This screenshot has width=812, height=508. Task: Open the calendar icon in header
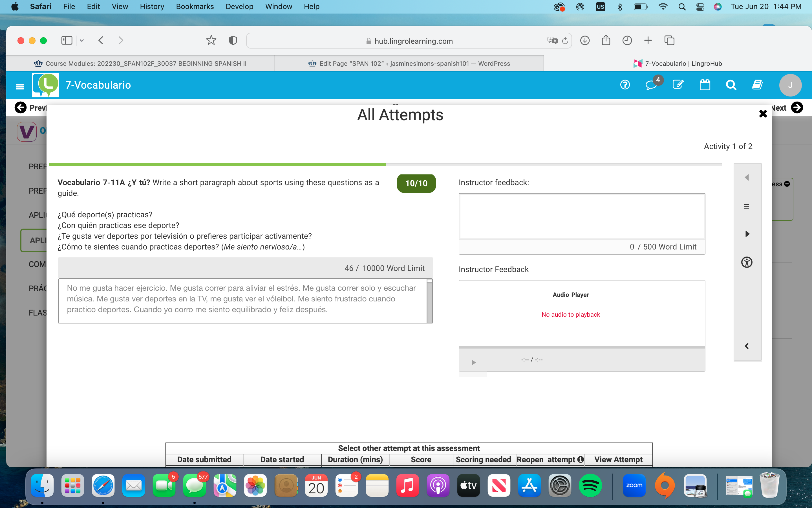point(705,85)
